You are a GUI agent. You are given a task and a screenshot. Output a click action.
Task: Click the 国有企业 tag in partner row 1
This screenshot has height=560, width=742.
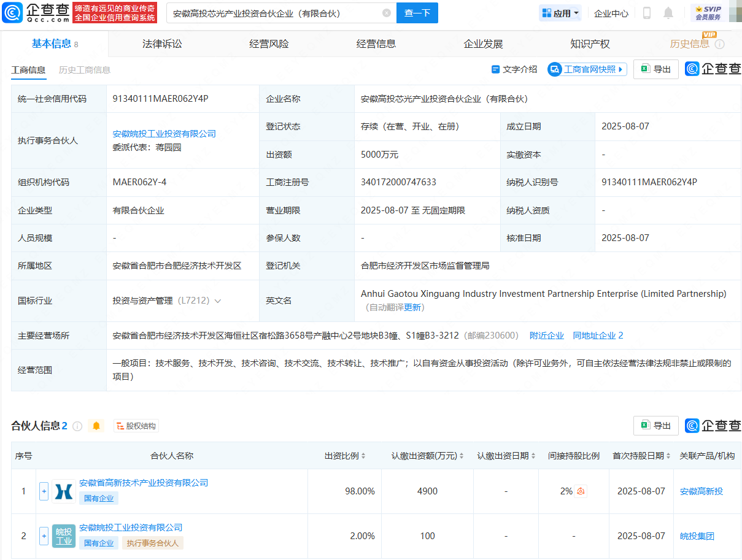(x=99, y=499)
